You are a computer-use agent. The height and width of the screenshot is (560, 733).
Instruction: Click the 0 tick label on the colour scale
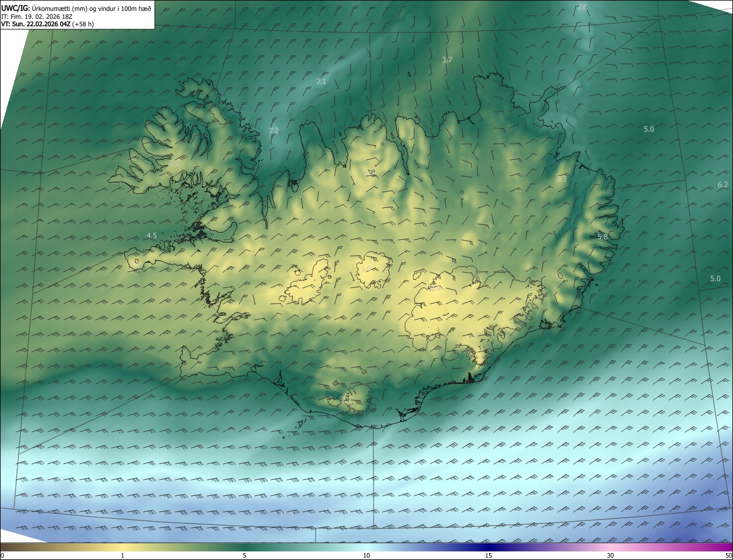click(2, 555)
